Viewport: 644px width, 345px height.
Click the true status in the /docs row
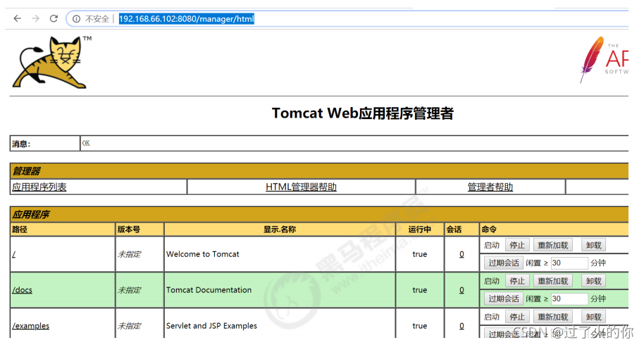point(420,290)
